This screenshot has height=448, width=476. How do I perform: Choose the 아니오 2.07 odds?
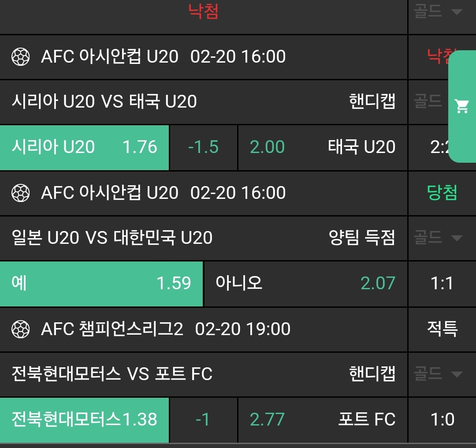coord(305,284)
